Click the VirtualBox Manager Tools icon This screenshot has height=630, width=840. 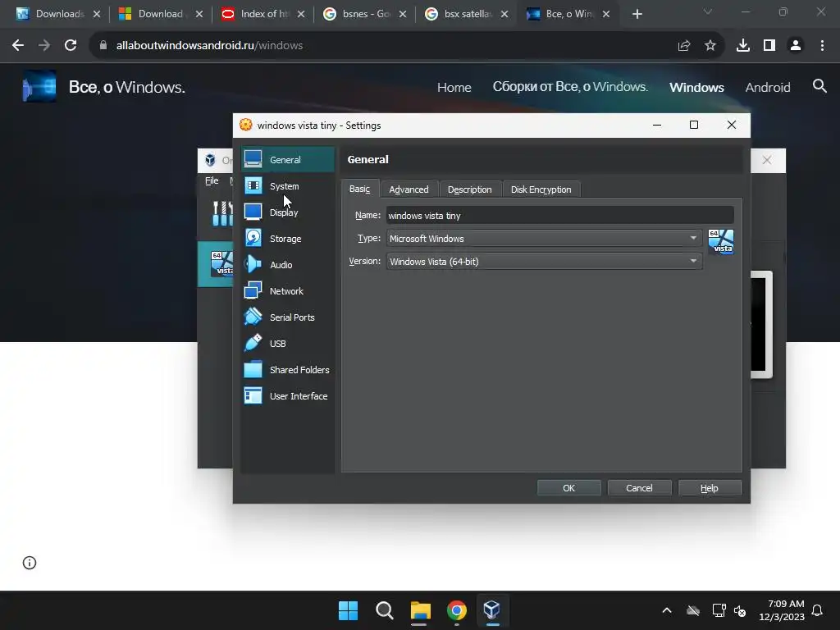click(x=222, y=212)
